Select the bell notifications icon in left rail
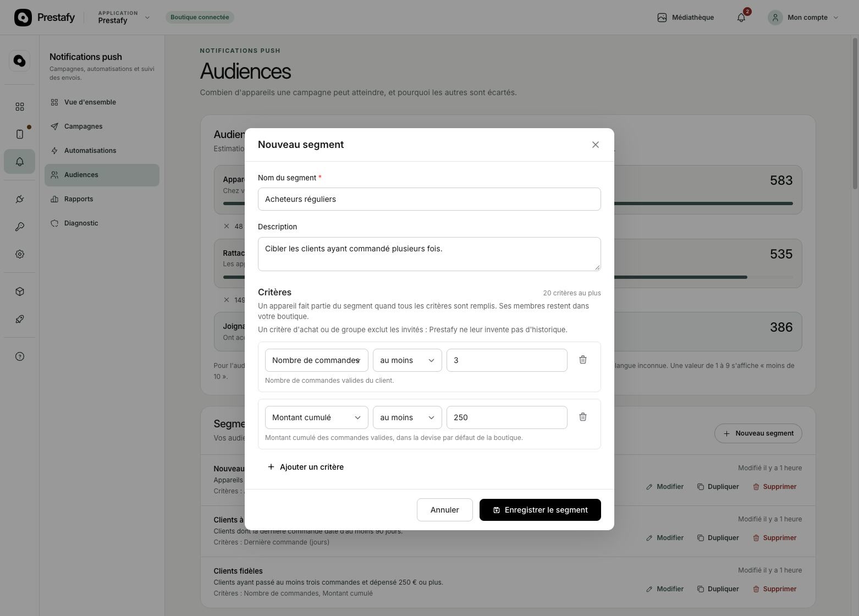 (20, 162)
